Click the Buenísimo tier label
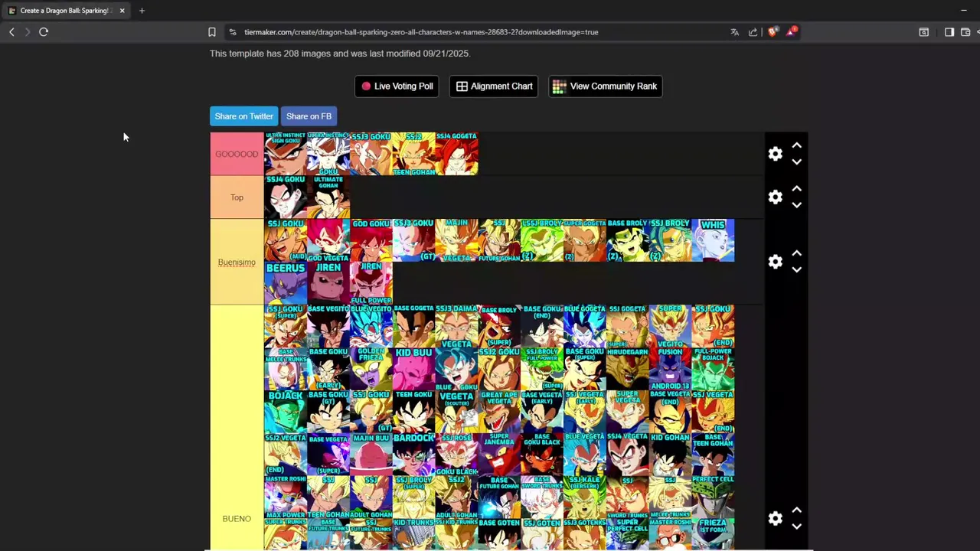Screen dimensions: 980x551 [237, 262]
